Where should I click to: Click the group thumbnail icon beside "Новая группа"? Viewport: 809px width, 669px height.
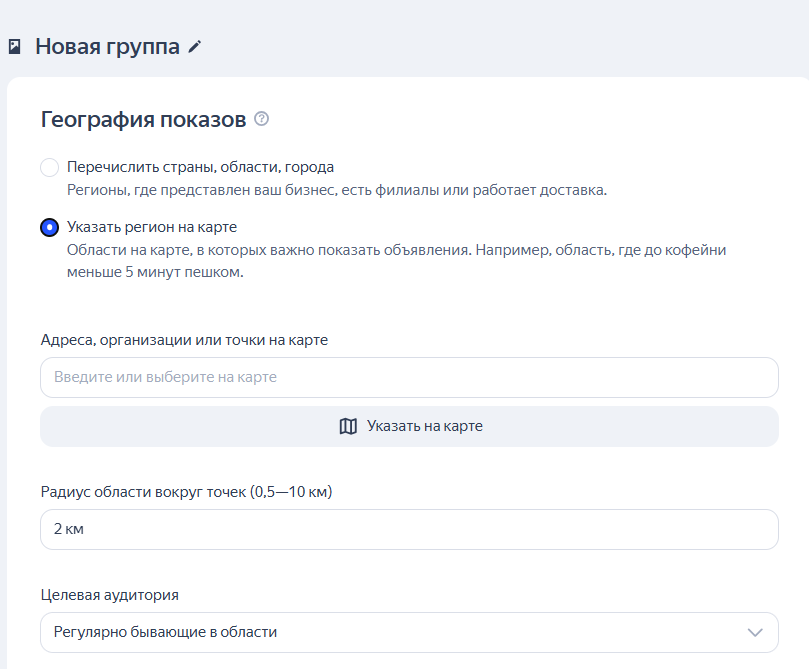[x=14, y=44]
